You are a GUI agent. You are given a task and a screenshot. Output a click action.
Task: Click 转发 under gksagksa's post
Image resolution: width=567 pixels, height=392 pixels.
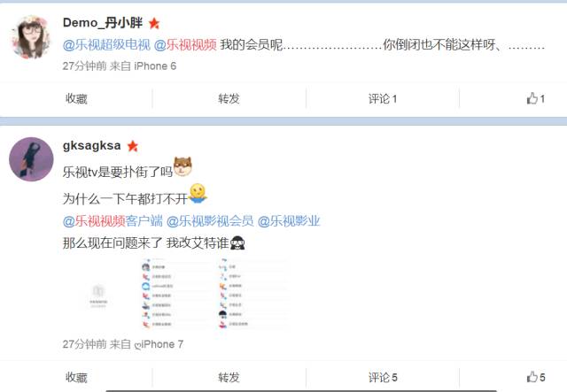click(229, 378)
